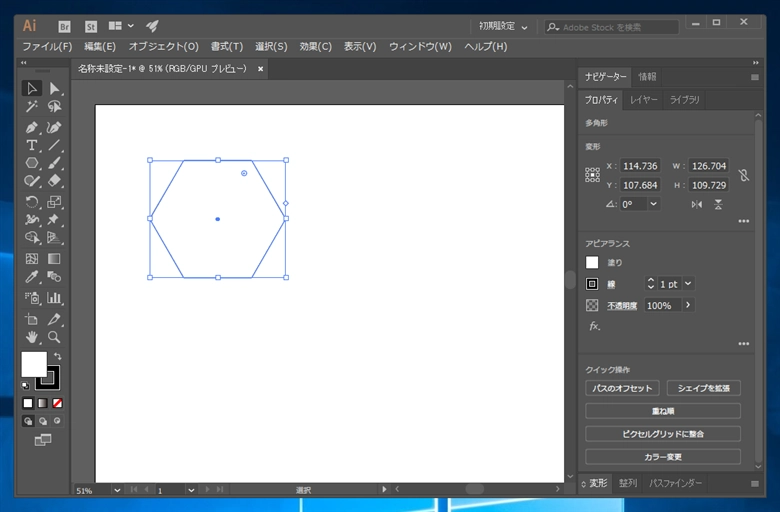Enable Draw Normal mode

(28, 421)
